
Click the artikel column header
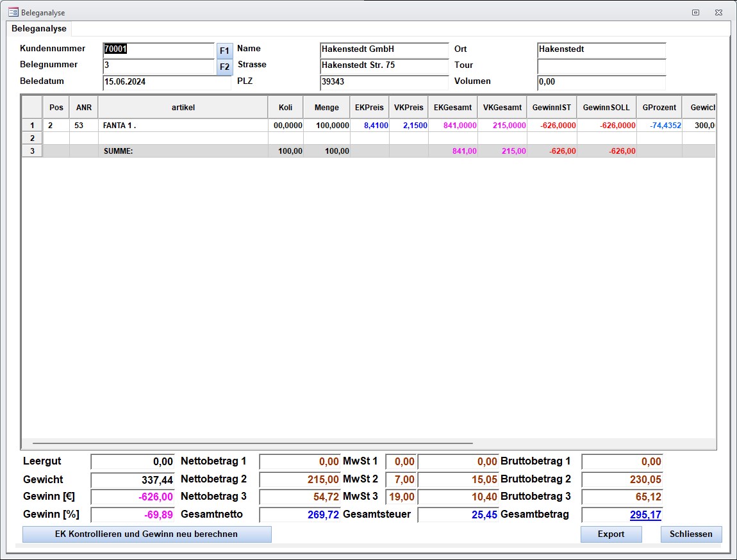tap(183, 108)
